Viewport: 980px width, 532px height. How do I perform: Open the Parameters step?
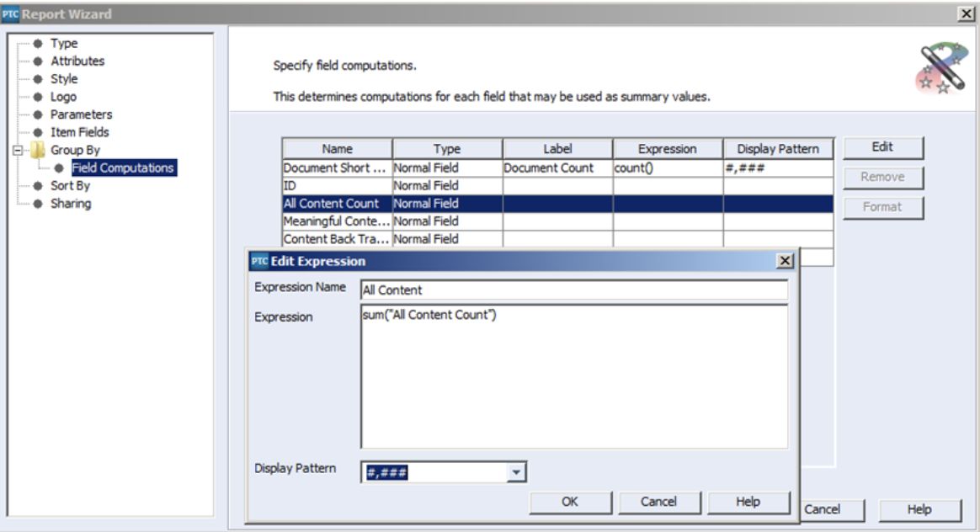tap(82, 114)
